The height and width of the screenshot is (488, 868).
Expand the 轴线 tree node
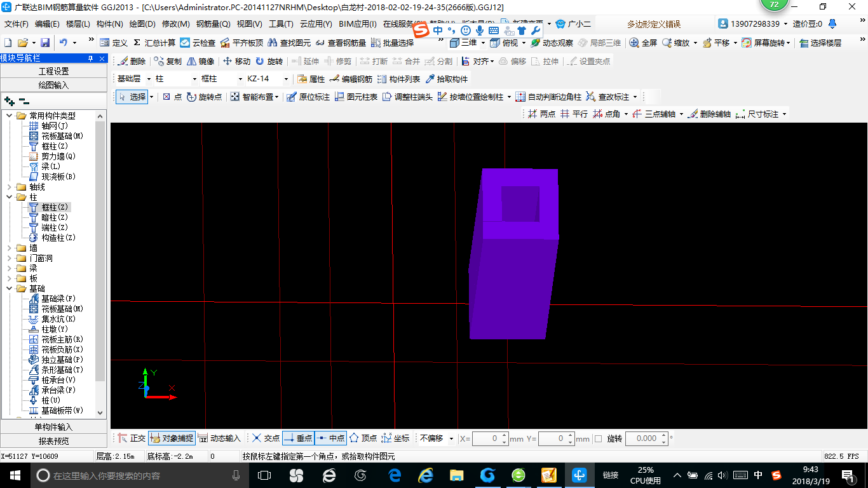click(10, 187)
